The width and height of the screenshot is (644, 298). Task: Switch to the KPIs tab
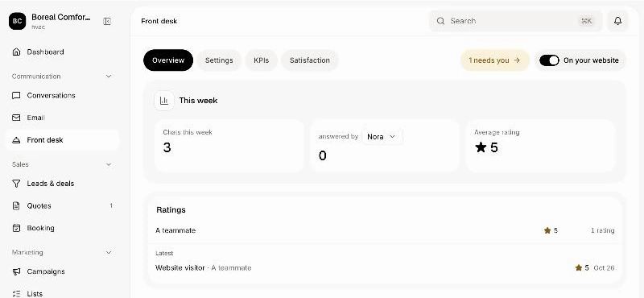[x=261, y=60]
